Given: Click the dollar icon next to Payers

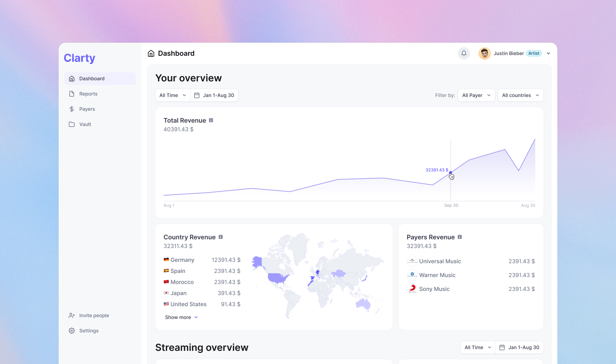Looking at the screenshot, I should point(72,109).
